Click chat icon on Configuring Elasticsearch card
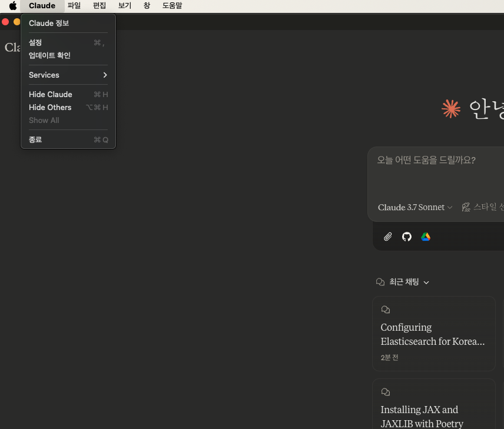This screenshot has height=429, width=504. point(386,310)
